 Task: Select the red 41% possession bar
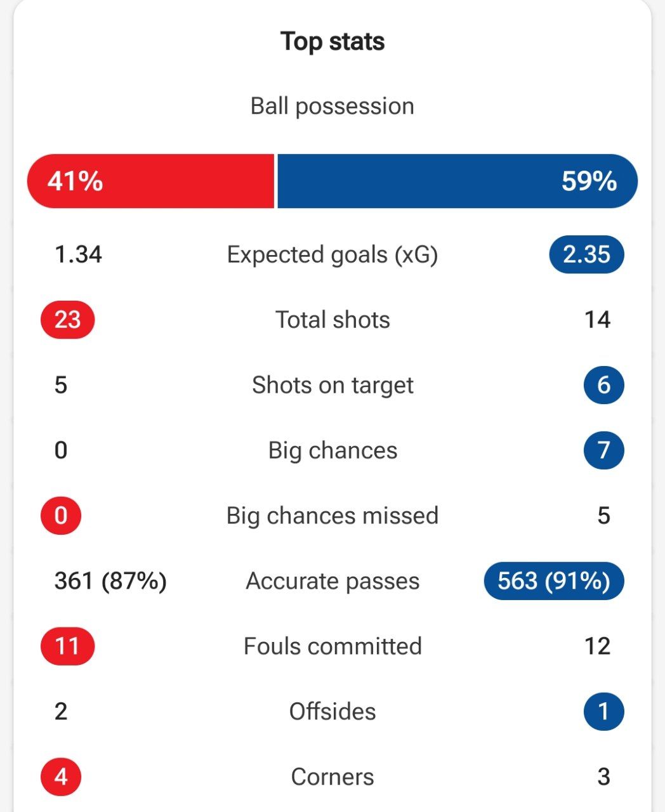coord(150,181)
